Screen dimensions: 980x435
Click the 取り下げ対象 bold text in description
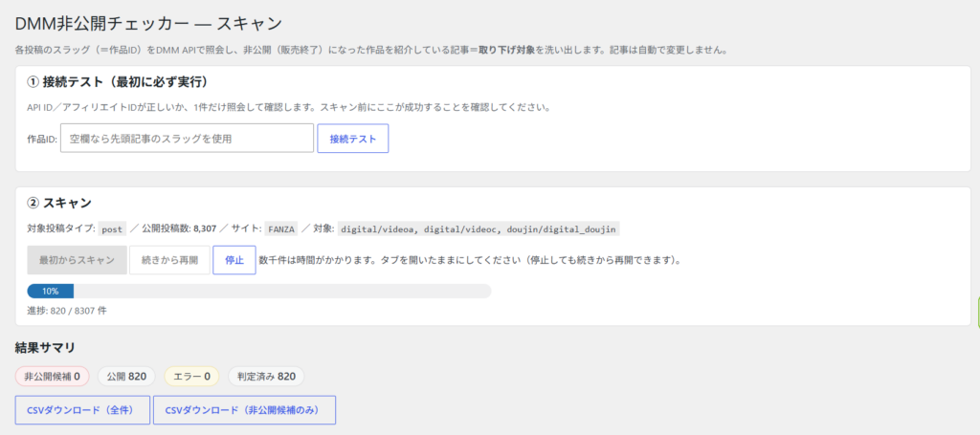pos(507,51)
